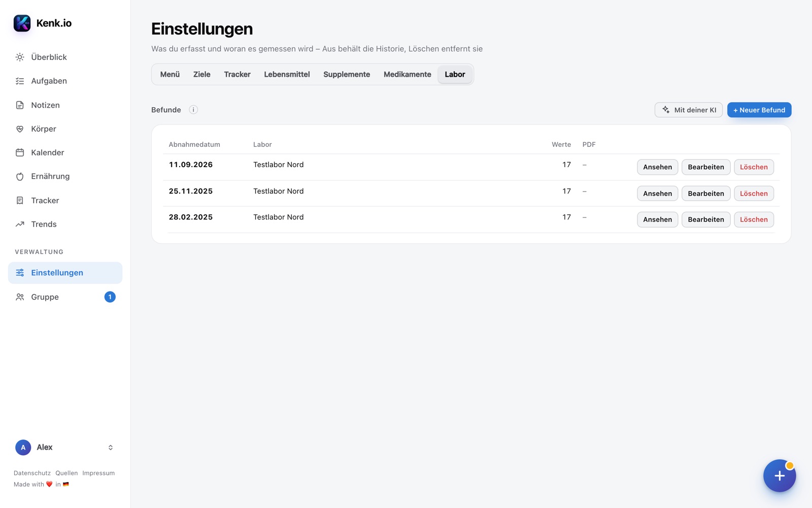
Task: Open Gruppe via its people icon
Action: coord(20,297)
